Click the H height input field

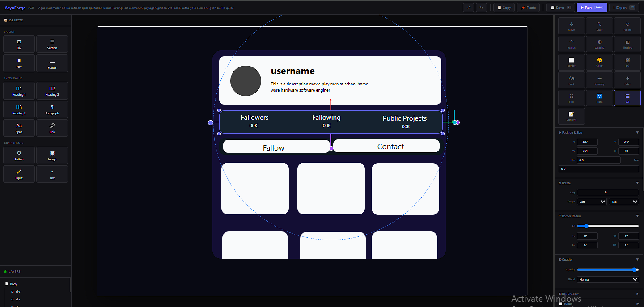point(628,151)
